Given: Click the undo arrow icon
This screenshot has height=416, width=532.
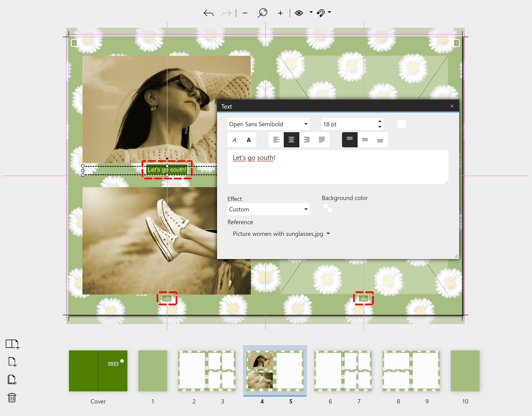Looking at the screenshot, I should [x=208, y=13].
